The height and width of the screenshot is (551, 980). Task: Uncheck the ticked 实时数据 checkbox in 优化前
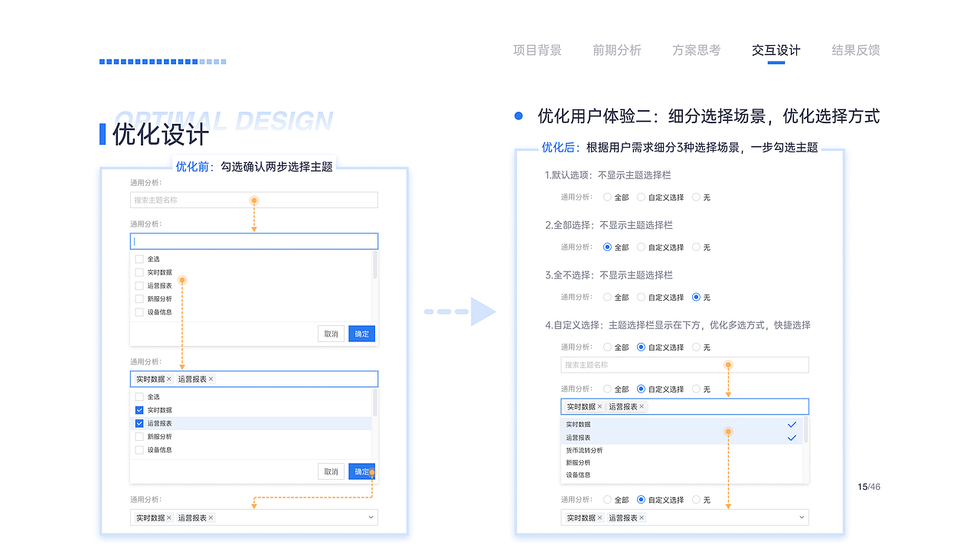139,410
